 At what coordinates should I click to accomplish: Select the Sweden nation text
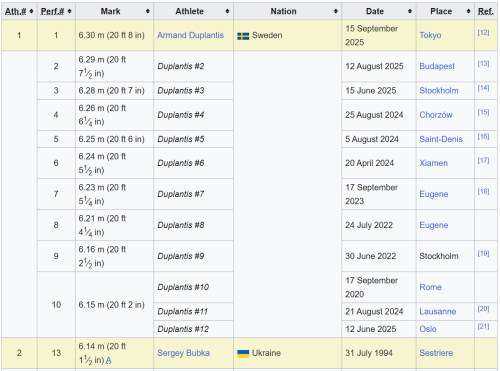(267, 35)
